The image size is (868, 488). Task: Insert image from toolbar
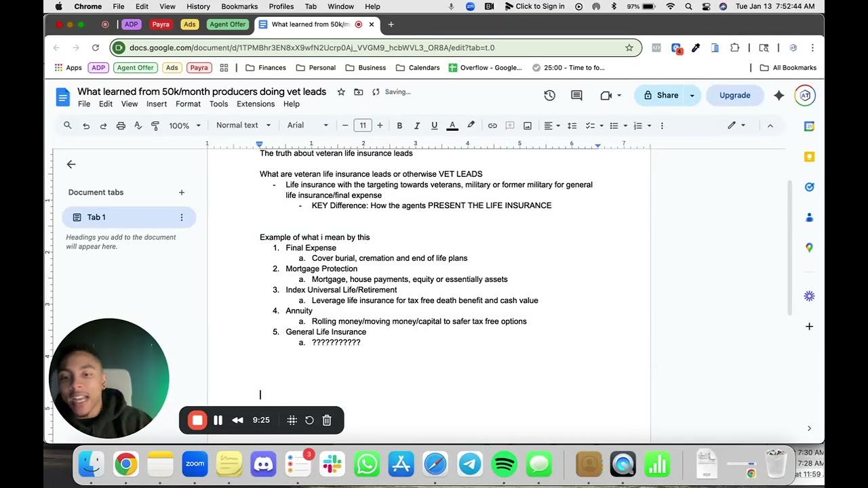click(x=528, y=125)
